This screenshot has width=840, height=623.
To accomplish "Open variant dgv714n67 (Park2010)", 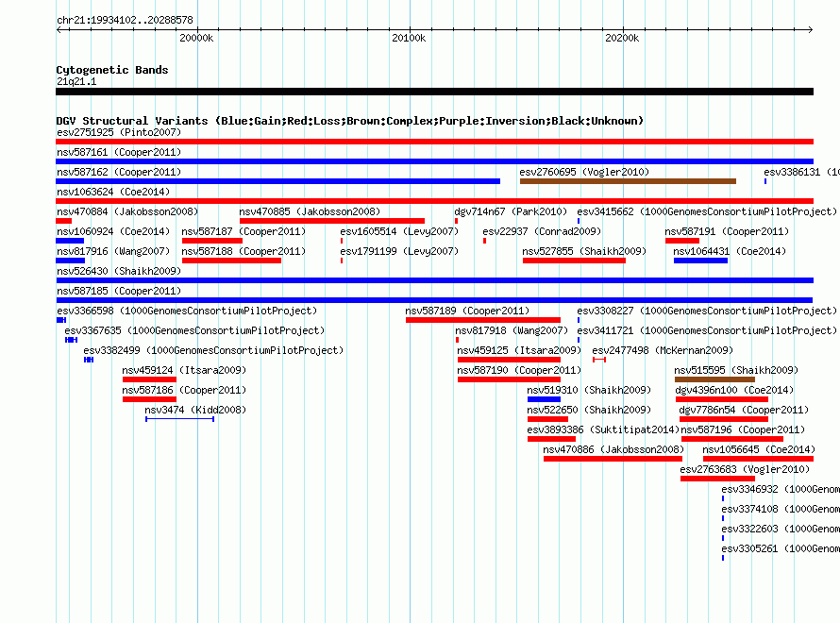I will pos(511,211).
